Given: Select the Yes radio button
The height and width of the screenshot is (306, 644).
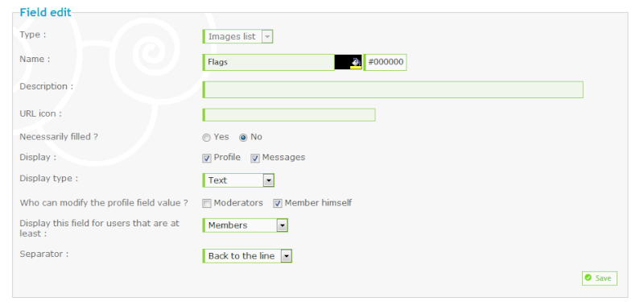Looking at the screenshot, I should click(207, 138).
